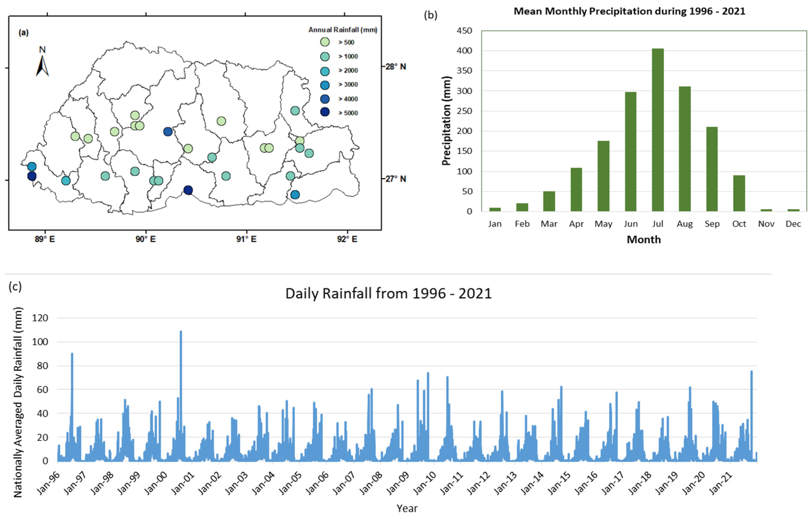This screenshot has height=522, width=812.
Task: Click the August precipitation bar
Action: (685, 149)
